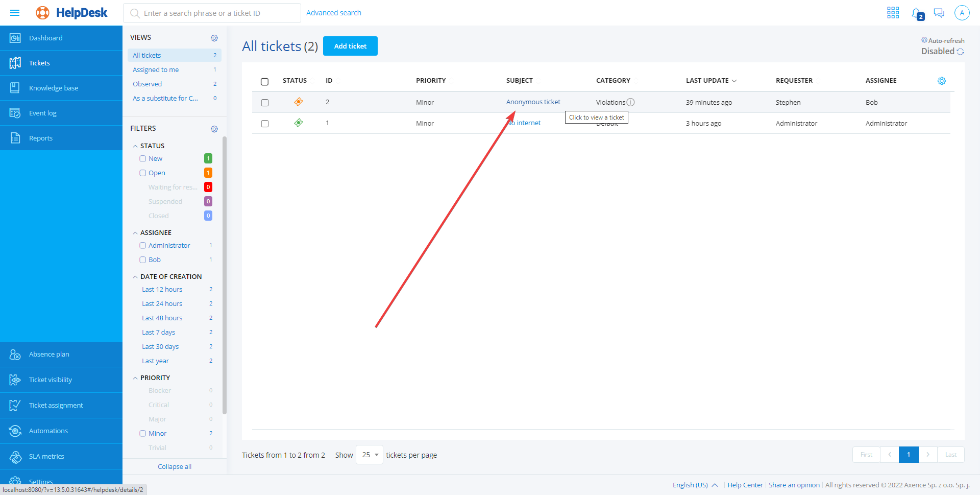The image size is (980, 495).
Task: Open the apps grid menu icon
Action: tap(893, 13)
